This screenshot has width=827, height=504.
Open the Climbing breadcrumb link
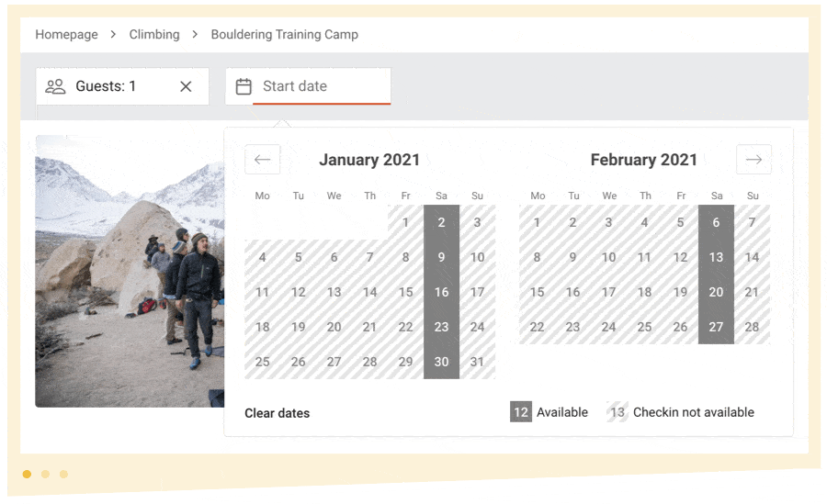tap(154, 34)
